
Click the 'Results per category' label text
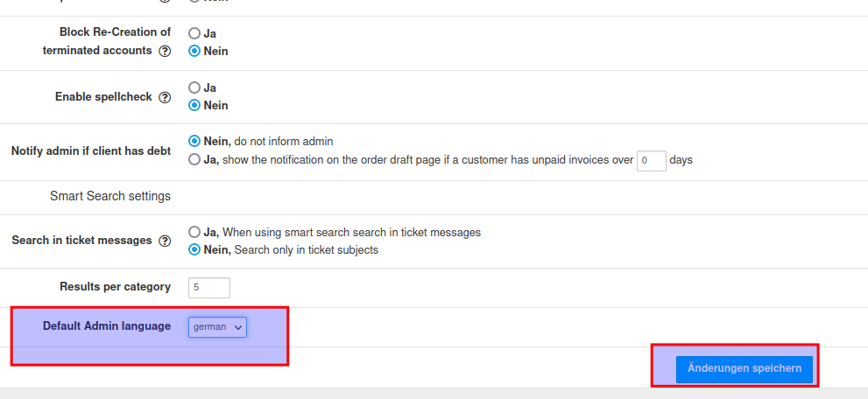tap(115, 287)
